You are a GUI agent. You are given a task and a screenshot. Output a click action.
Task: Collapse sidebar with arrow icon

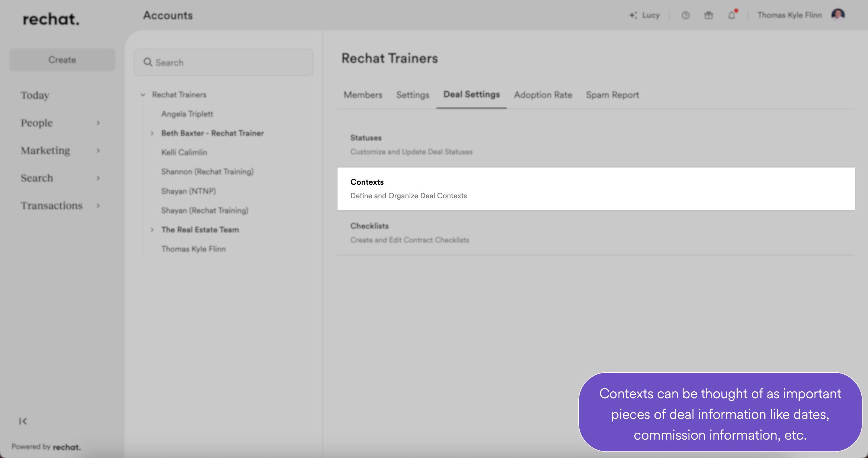pyautogui.click(x=23, y=421)
